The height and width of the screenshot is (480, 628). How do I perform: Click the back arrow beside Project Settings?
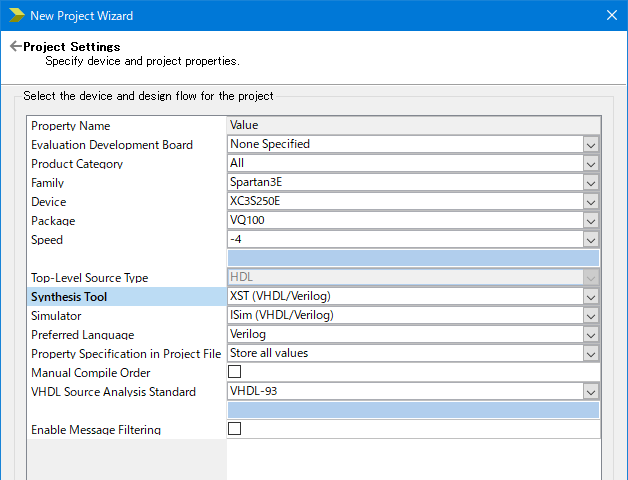[x=15, y=47]
